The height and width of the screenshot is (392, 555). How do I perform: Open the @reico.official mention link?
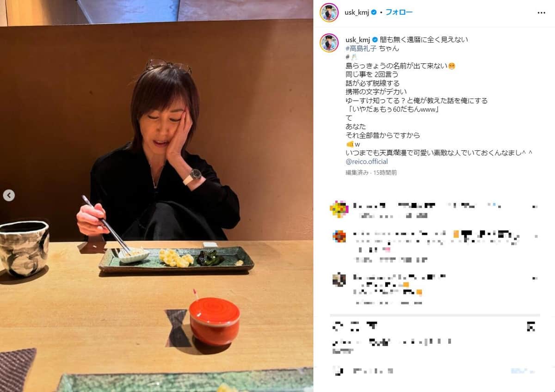click(x=367, y=162)
